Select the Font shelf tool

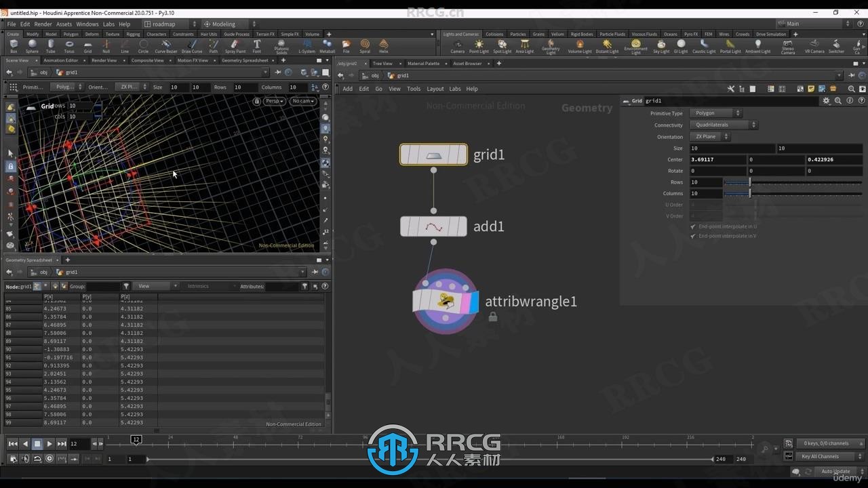257,46
